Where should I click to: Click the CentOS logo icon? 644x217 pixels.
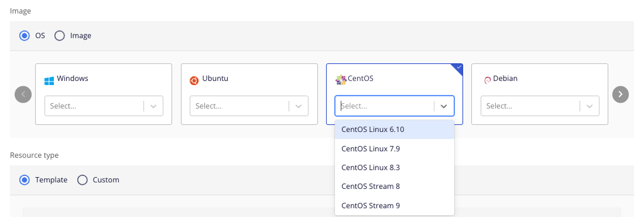coord(341,80)
